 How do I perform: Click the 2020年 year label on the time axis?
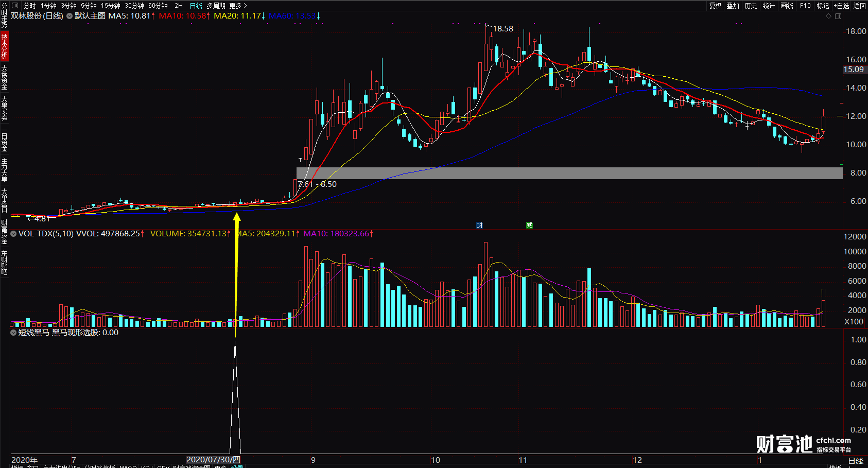[x=25, y=460]
